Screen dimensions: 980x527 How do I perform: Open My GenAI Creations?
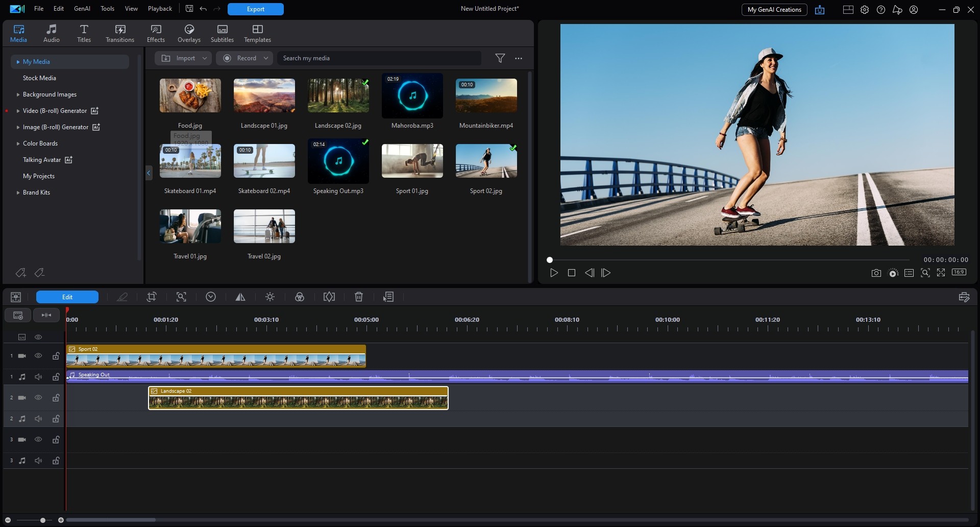coord(774,10)
